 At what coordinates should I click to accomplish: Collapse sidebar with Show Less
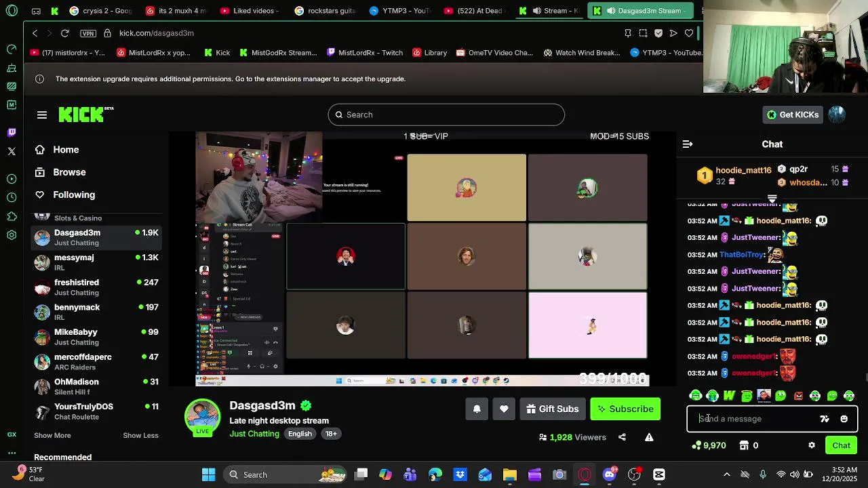(140, 435)
